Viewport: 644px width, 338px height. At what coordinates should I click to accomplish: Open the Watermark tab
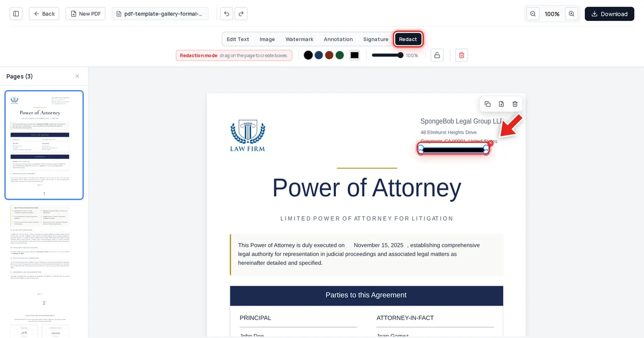coord(299,39)
